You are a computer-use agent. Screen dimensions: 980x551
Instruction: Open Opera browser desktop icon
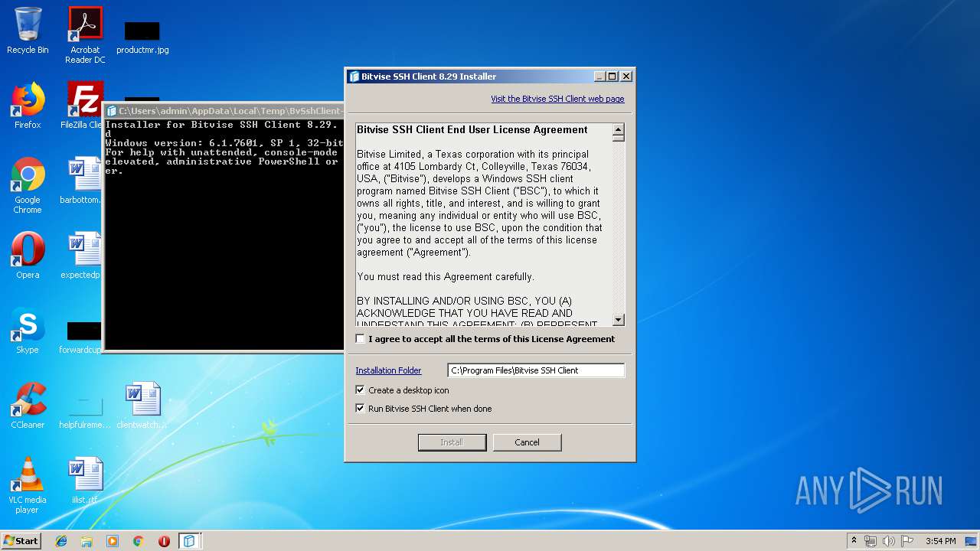(x=28, y=256)
